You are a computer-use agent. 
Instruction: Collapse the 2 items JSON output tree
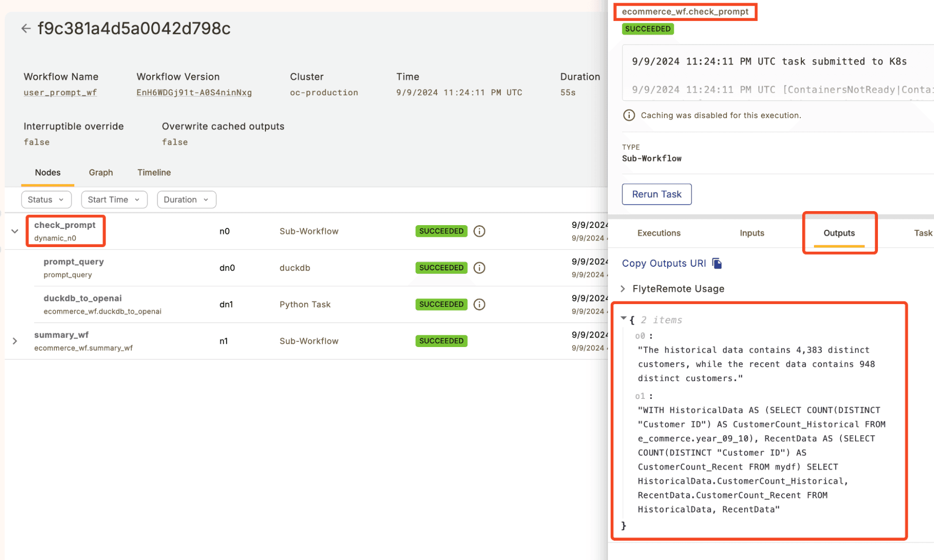coord(624,319)
